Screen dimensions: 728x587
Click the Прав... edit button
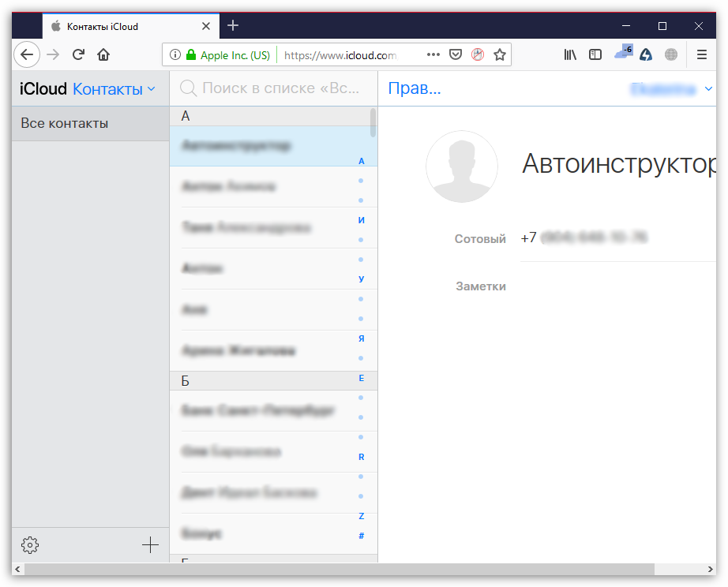[x=415, y=88]
